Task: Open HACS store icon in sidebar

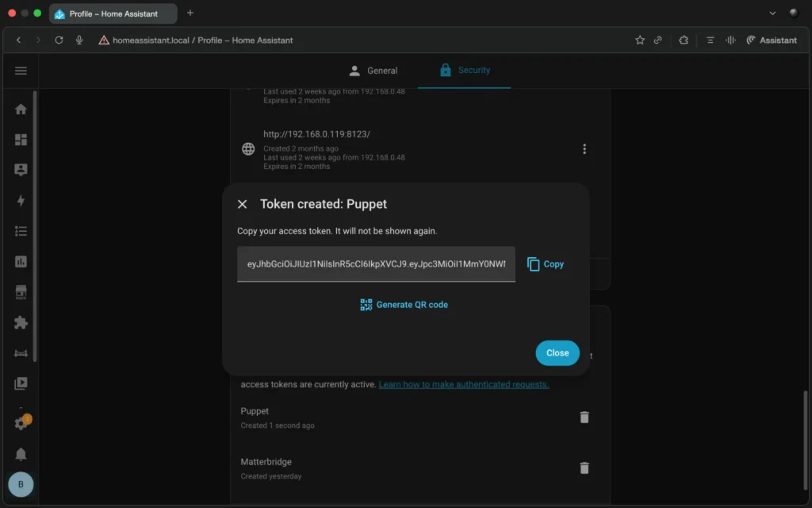Action: pyautogui.click(x=21, y=292)
